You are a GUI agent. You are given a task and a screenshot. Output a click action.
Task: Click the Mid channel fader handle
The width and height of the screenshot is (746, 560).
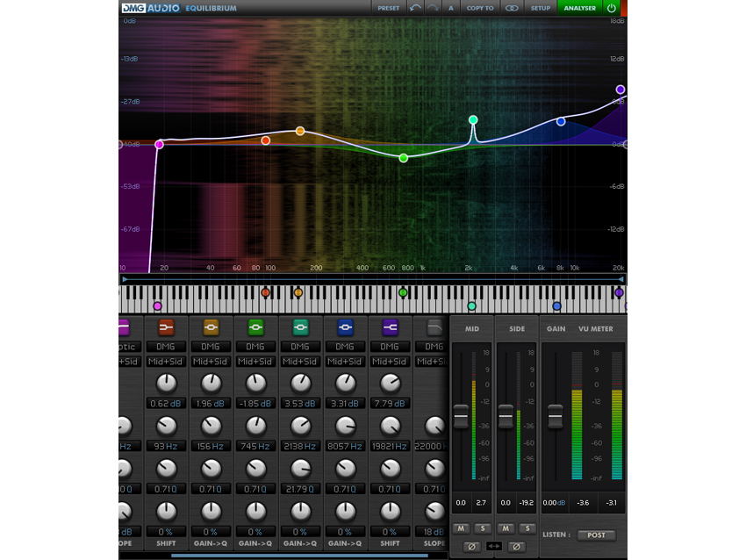461,416
